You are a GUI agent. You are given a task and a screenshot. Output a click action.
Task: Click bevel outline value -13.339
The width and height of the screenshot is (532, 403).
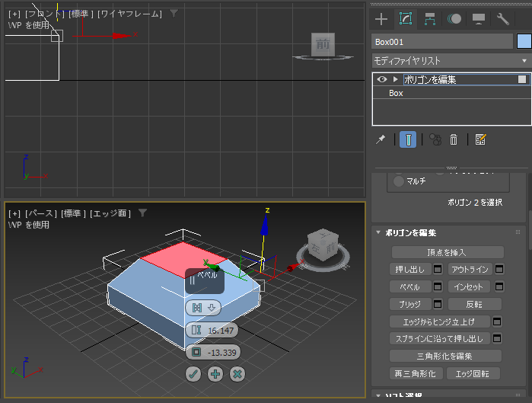click(222, 353)
